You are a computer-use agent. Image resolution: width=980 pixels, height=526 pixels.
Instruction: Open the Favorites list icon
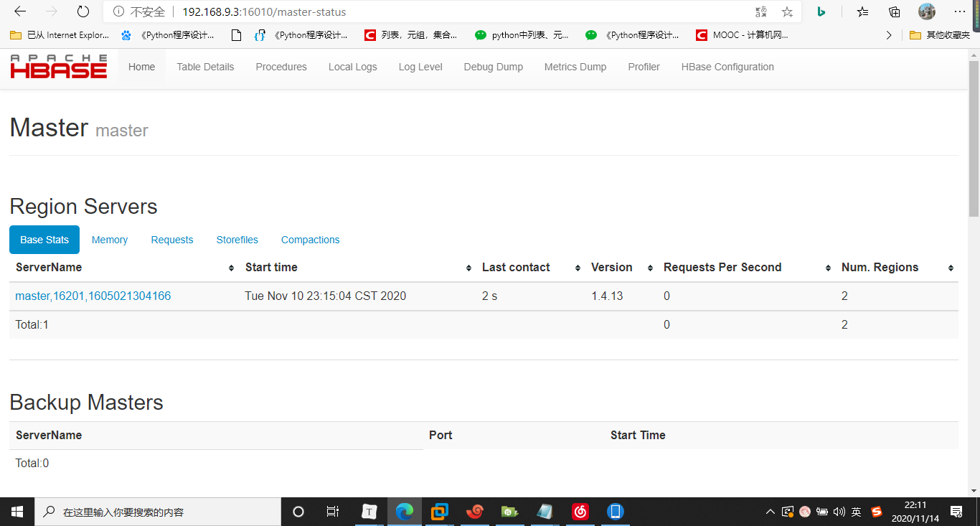pyautogui.click(x=863, y=11)
